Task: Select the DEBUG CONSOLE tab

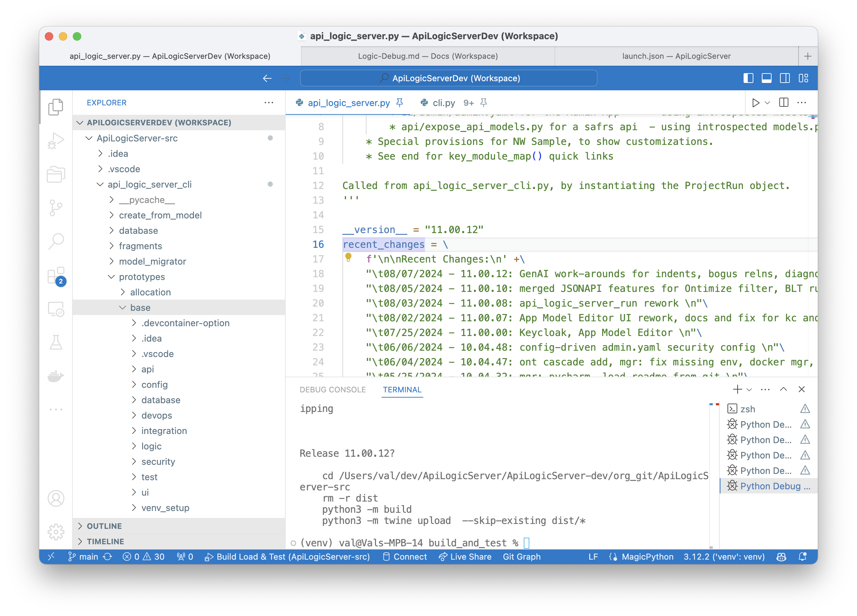Action: point(332,390)
